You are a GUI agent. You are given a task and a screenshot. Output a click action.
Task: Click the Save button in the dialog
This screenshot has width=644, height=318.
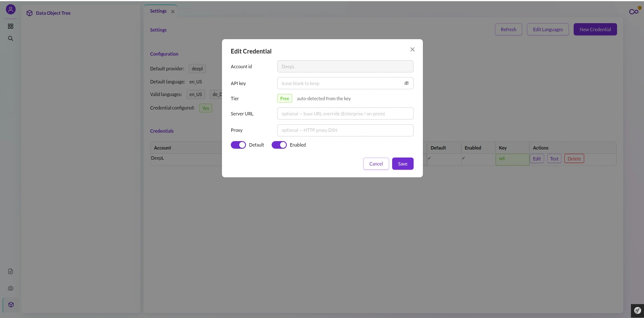pos(403,164)
